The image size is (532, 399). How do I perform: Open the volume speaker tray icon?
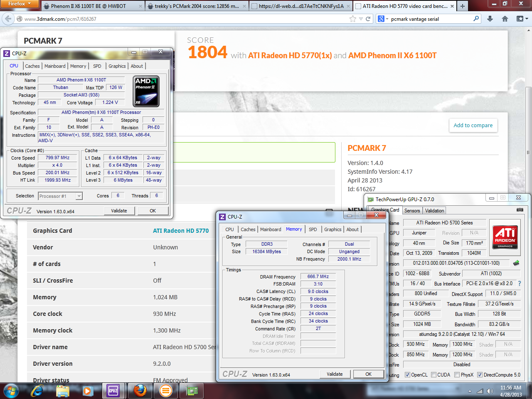click(490, 391)
